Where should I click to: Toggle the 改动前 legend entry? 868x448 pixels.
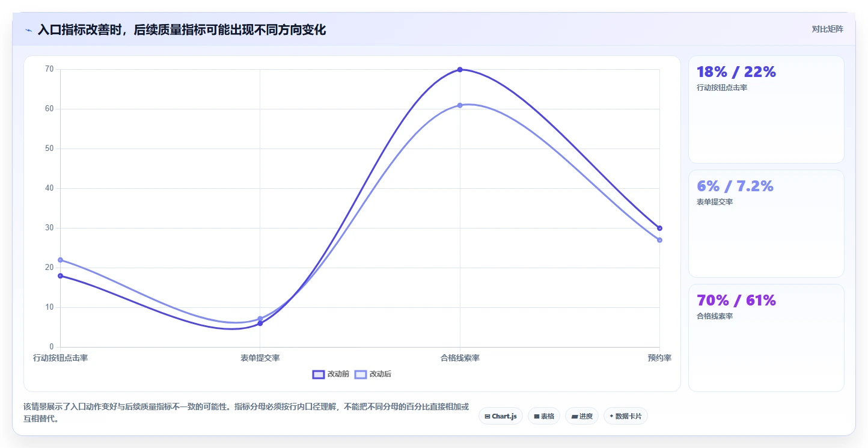click(x=331, y=374)
